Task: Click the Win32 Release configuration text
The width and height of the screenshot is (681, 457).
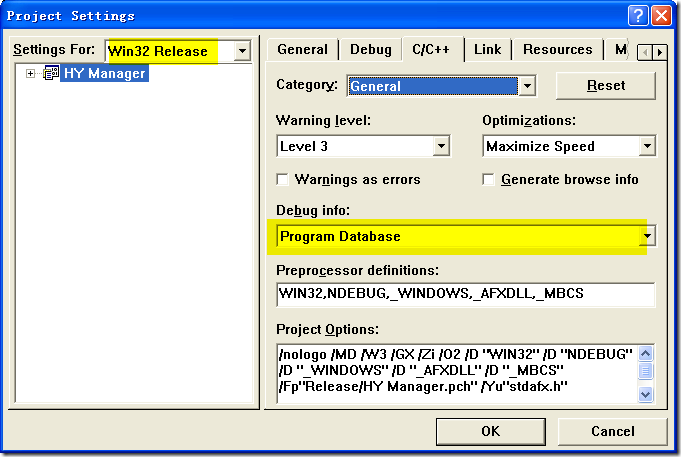Action: 158,51
